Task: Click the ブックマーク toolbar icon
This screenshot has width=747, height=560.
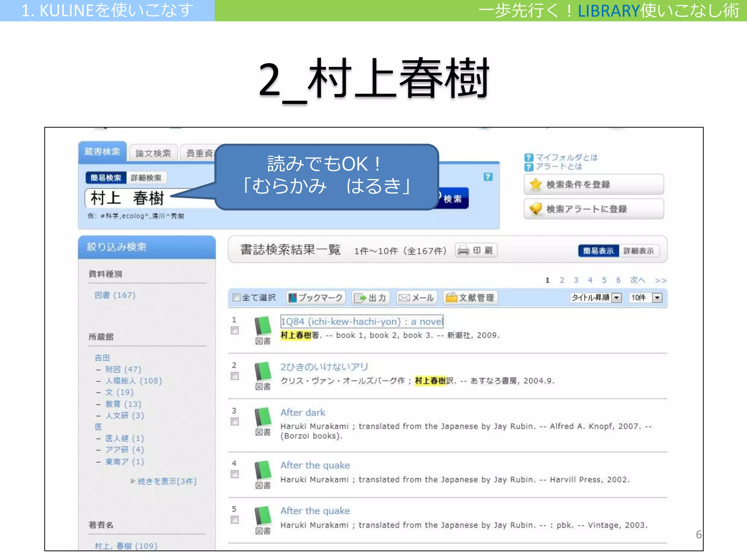Action: [292, 298]
